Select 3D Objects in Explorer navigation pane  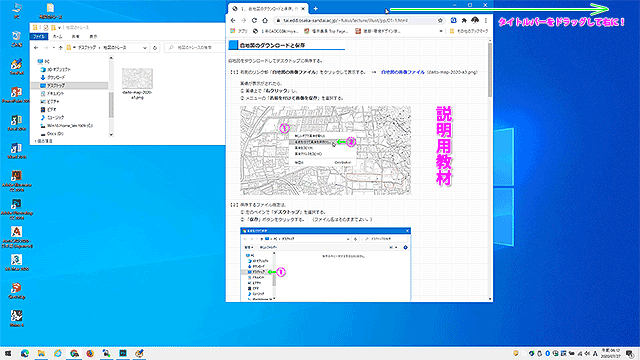pos(56,69)
